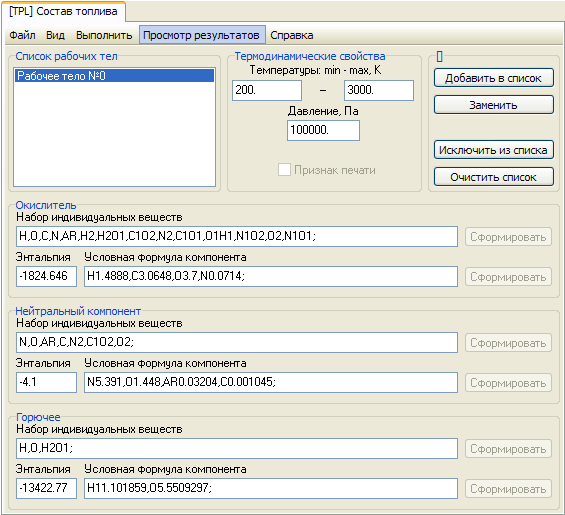Screen dimensions: 565x515
Task: Click the Нейтральный компонент section heading
Action: pyautogui.click(x=78, y=311)
